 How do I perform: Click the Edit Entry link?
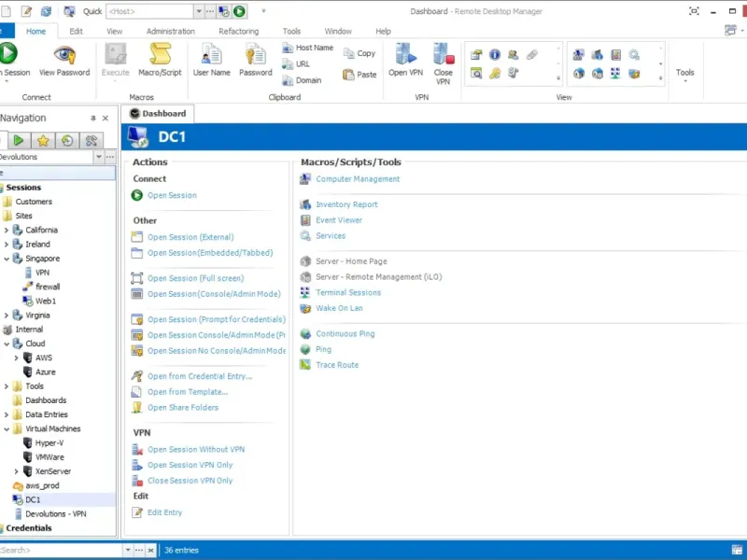point(164,512)
